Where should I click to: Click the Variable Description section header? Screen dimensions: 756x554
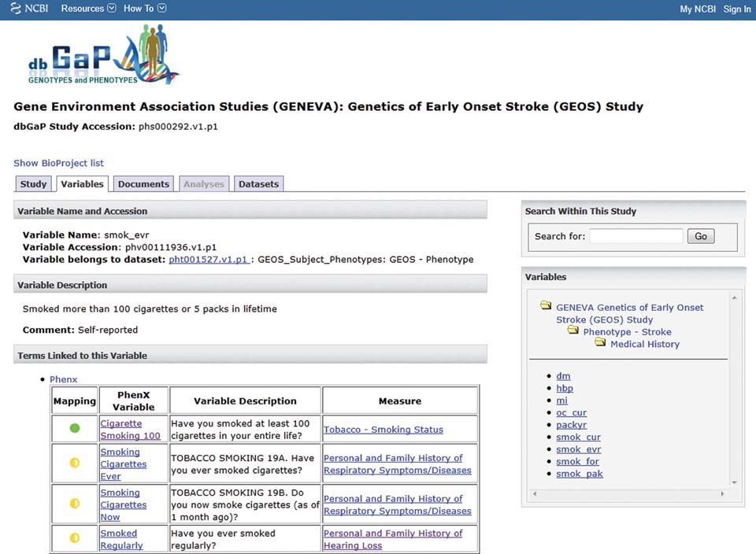250,285
